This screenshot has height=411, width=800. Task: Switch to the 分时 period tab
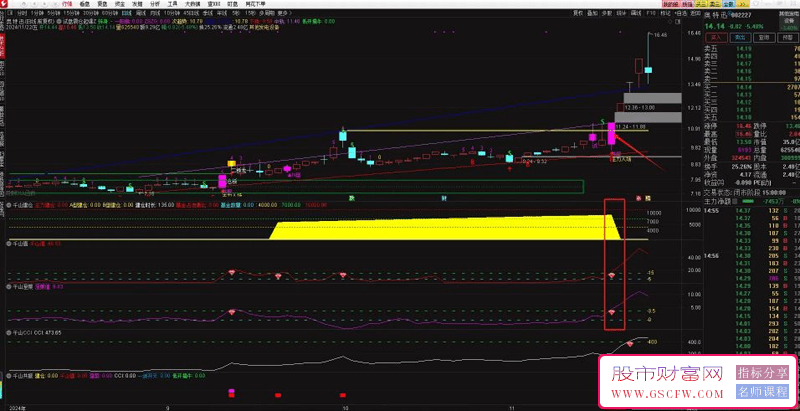point(21,12)
